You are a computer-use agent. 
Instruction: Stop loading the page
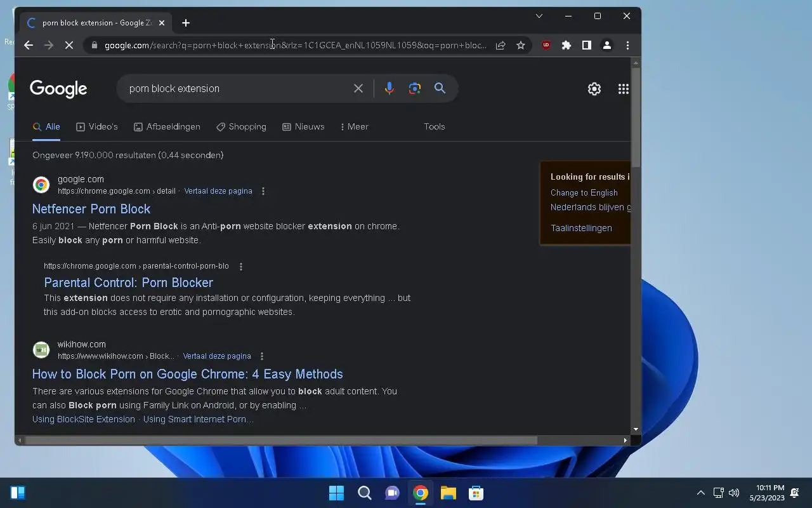coord(70,45)
